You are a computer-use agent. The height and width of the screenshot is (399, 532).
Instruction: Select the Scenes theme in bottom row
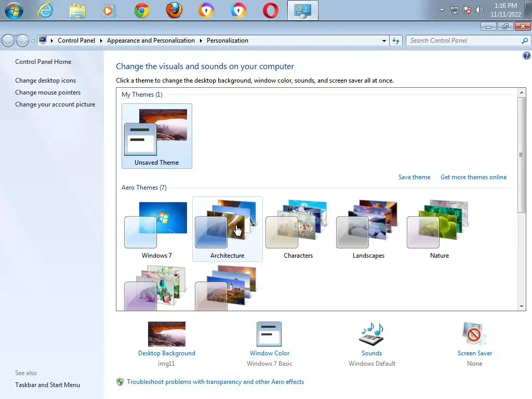pyautogui.click(x=156, y=288)
